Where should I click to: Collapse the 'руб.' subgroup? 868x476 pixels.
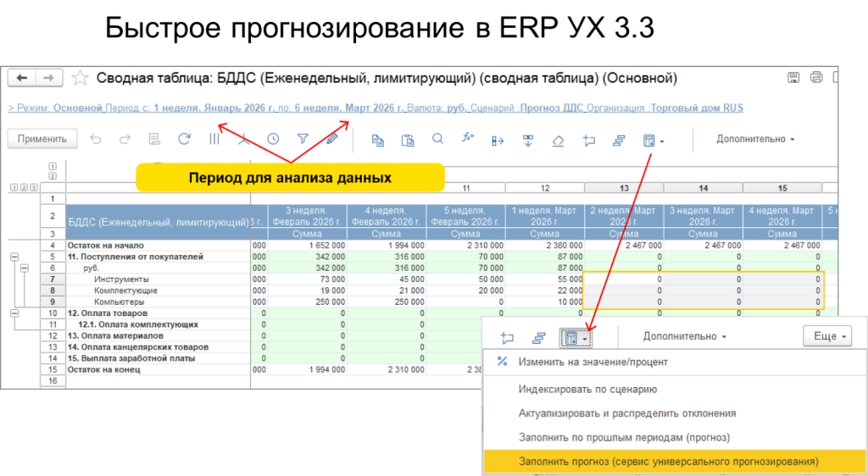point(24,268)
